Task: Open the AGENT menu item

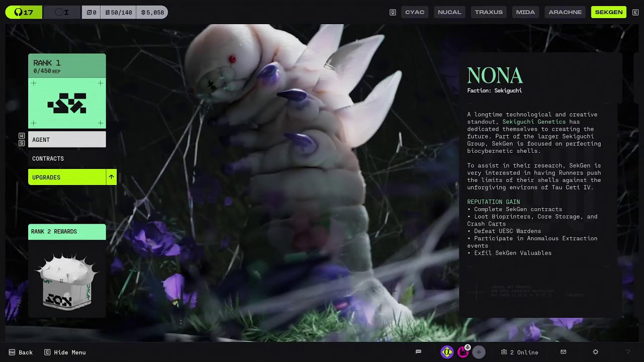Action: 67,140
